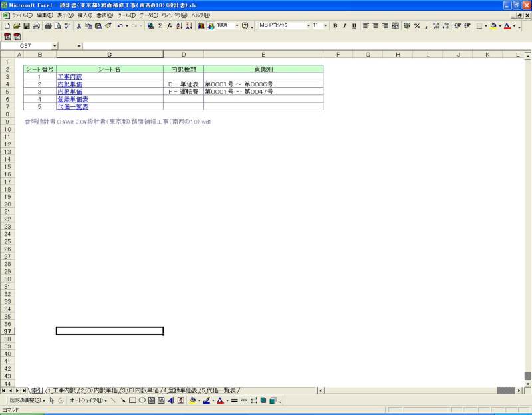532x415 pixels.
Task: Apply fill color bucket in drawing toolbar
Action: click(193, 401)
